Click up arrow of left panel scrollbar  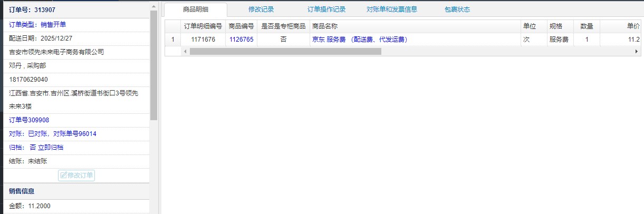[153, 6]
